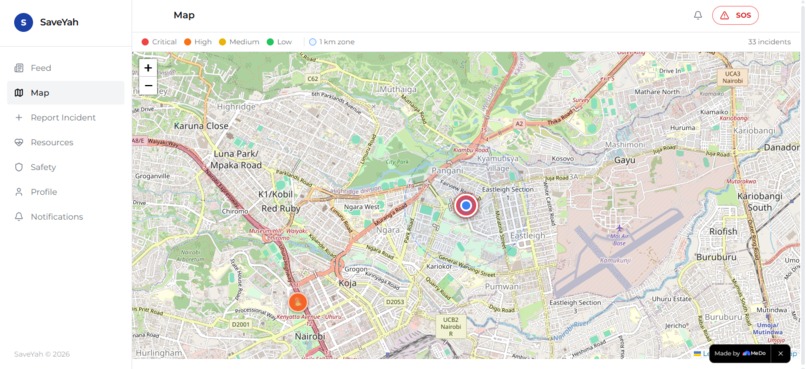Open the Feed menu item
The width and height of the screenshot is (806, 369).
click(66, 68)
